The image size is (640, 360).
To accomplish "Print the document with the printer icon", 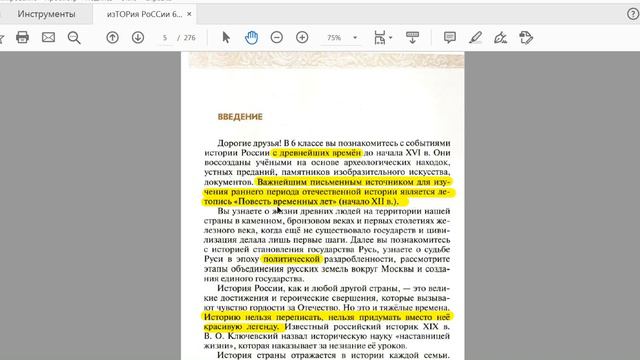I will (22, 38).
